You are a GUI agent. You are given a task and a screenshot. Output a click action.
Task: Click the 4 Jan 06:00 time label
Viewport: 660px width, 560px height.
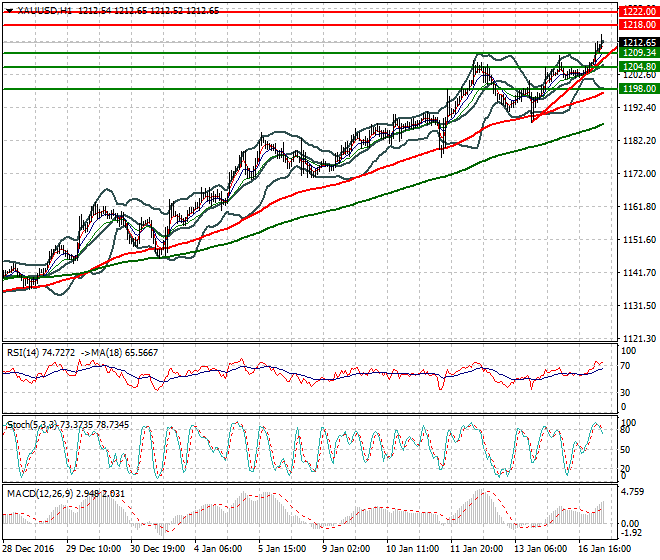click(x=218, y=549)
